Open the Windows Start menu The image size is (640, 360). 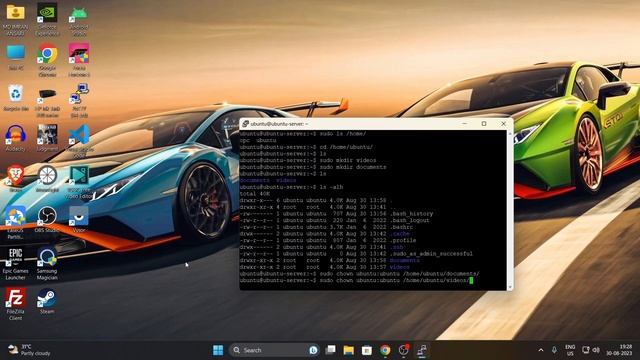pyautogui.click(x=218, y=350)
